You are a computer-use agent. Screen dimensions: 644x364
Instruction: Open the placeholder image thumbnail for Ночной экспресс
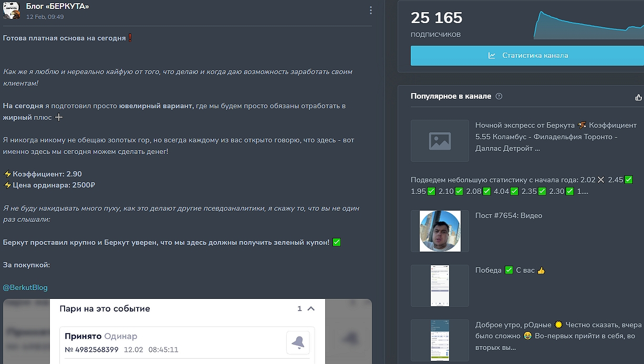(x=440, y=141)
